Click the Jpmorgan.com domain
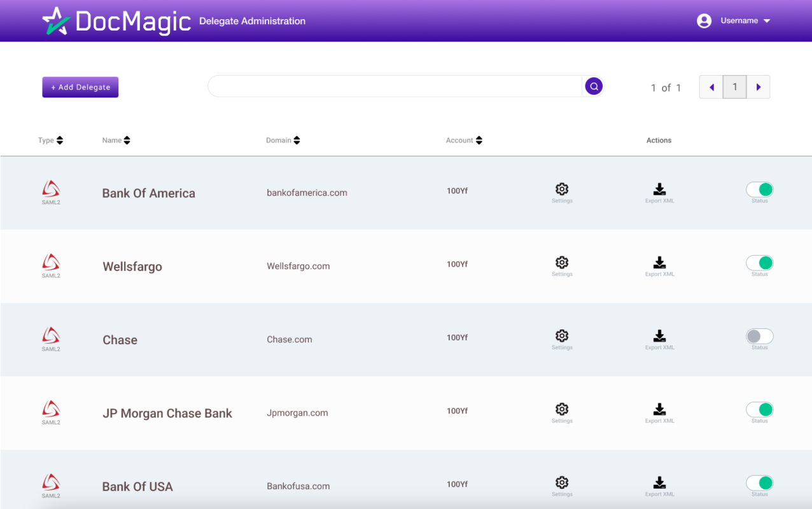812x509 pixels. tap(297, 413)
